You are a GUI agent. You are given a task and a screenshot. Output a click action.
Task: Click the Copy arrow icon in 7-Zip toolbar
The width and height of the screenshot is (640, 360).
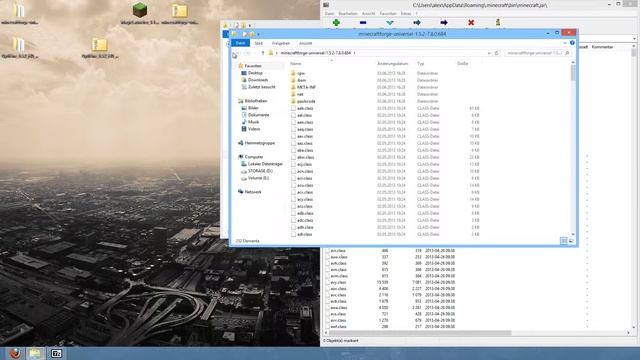pyautogui.click(x=417, y=22)
